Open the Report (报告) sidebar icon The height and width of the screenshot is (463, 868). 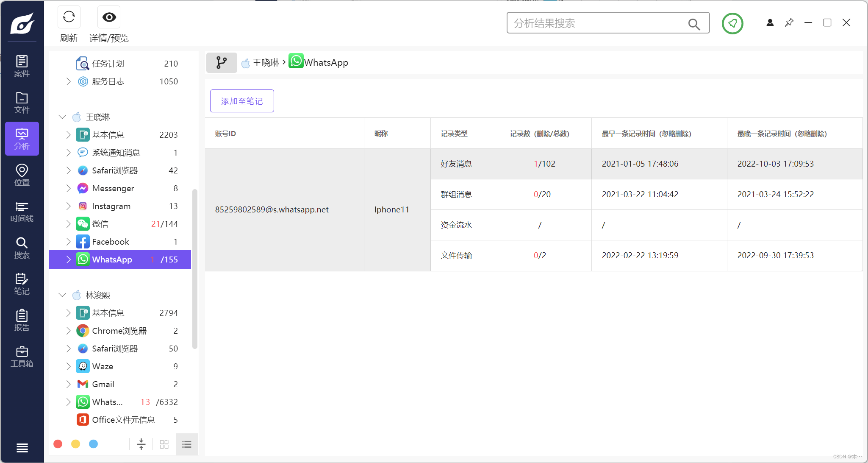pyautogui.click(x=22, y=320)
